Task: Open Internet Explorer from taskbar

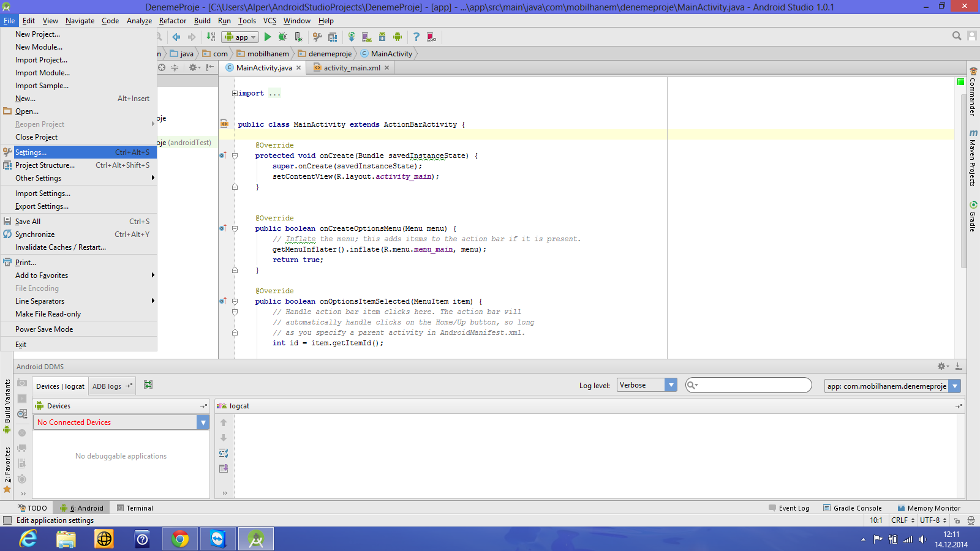Action: coord(28,539)
